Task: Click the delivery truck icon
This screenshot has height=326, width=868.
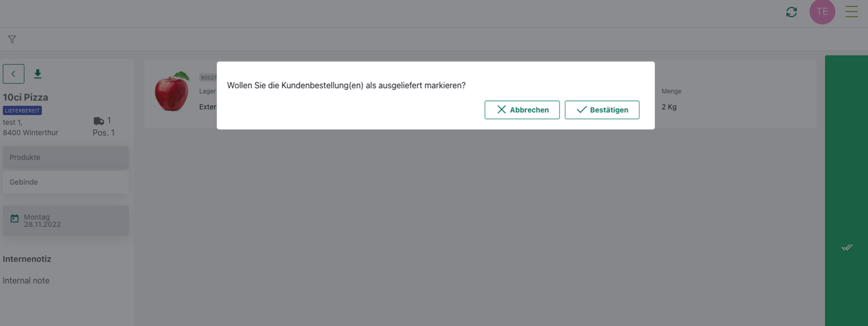Action: pyautogui.click(x=99, y=121)
